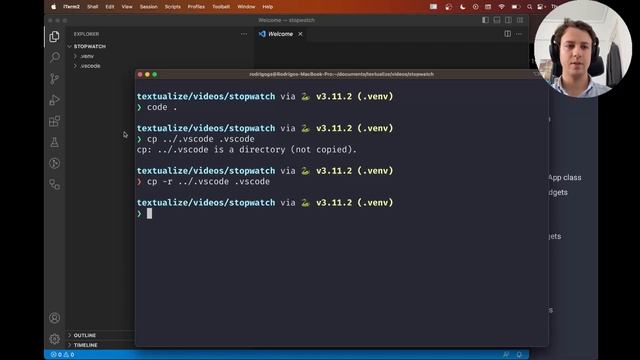Toggle the bottom panel layout icon

click(x=497, y=20)
